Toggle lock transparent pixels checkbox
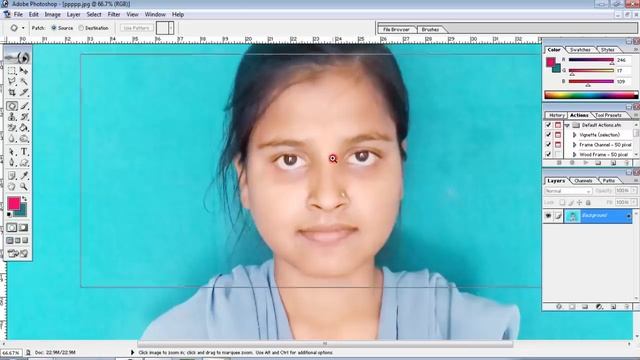Screen dimensions: 640x360 [x=562, y=202]
